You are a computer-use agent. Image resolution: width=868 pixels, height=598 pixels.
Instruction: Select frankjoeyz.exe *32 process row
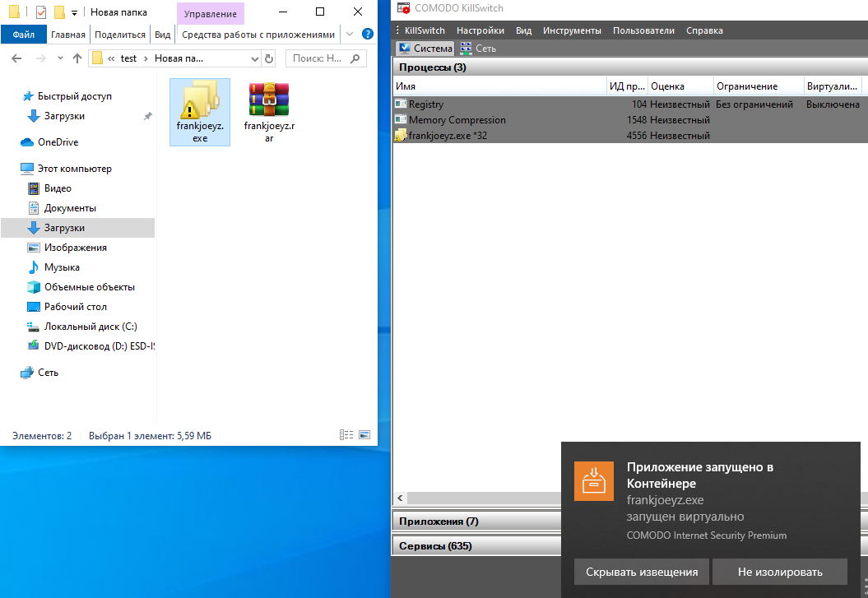pos(630,135)
